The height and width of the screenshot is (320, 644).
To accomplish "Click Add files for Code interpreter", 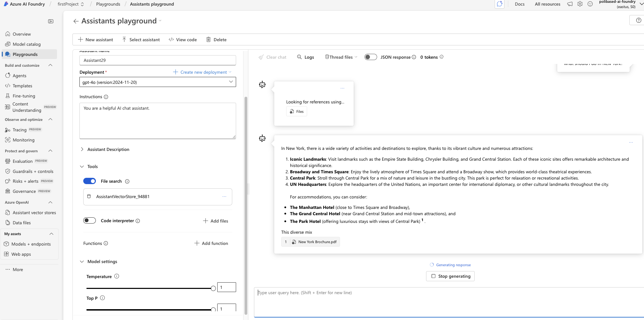I will pos(215,221).
